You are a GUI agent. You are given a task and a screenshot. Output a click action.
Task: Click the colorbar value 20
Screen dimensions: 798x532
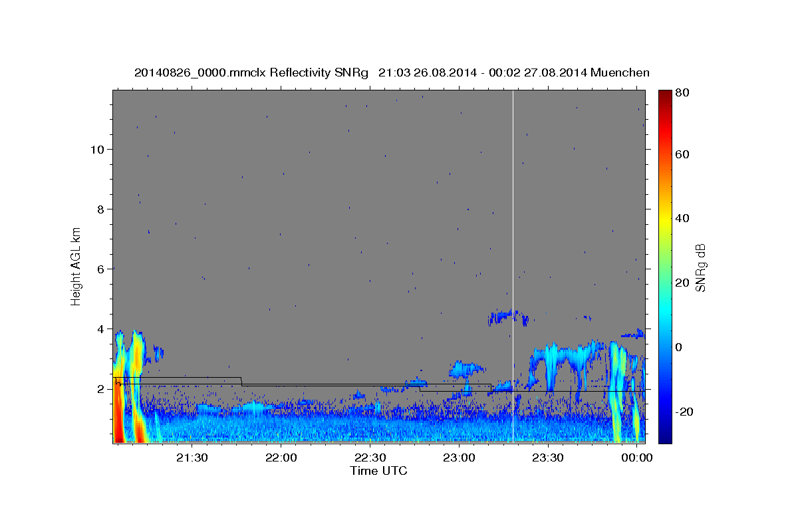682,283
